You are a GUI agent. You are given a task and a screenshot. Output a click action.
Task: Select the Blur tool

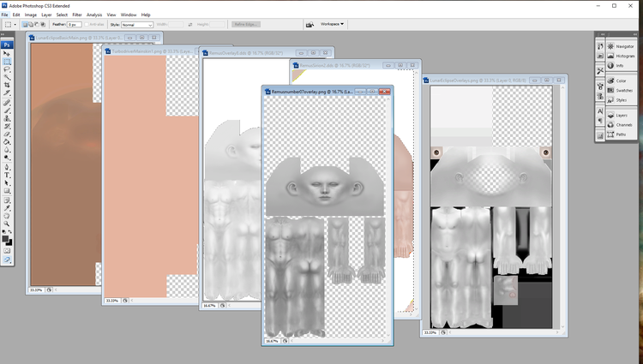(7, 149)
